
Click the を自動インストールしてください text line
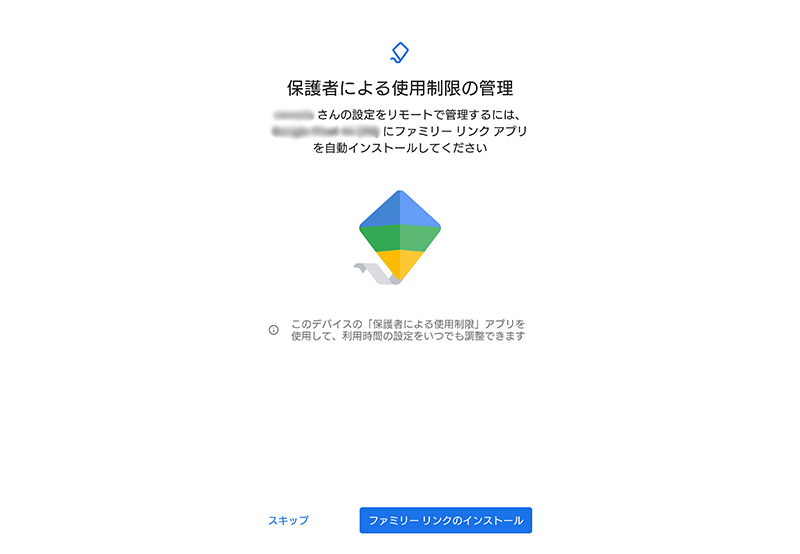coord(400,148)
